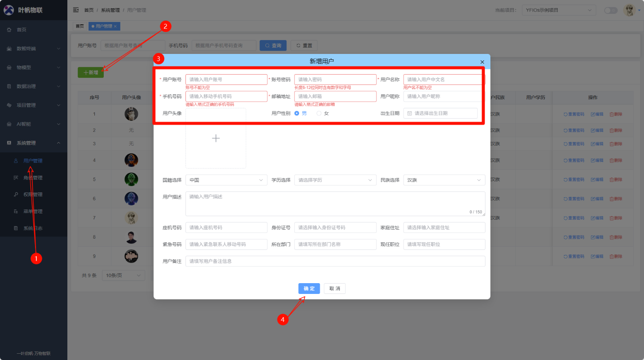
Task: Click the 取消 cancel button
Action: (335, 289)
